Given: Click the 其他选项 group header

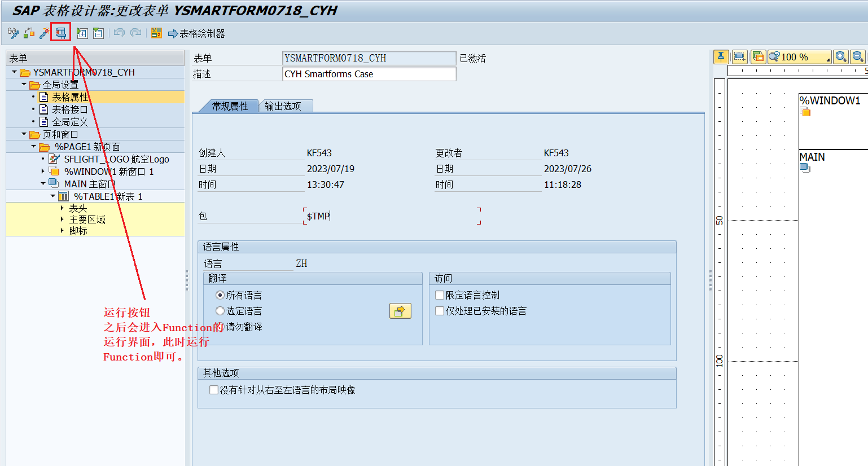Looking at the screenshot, I should [x=437, y=373].
